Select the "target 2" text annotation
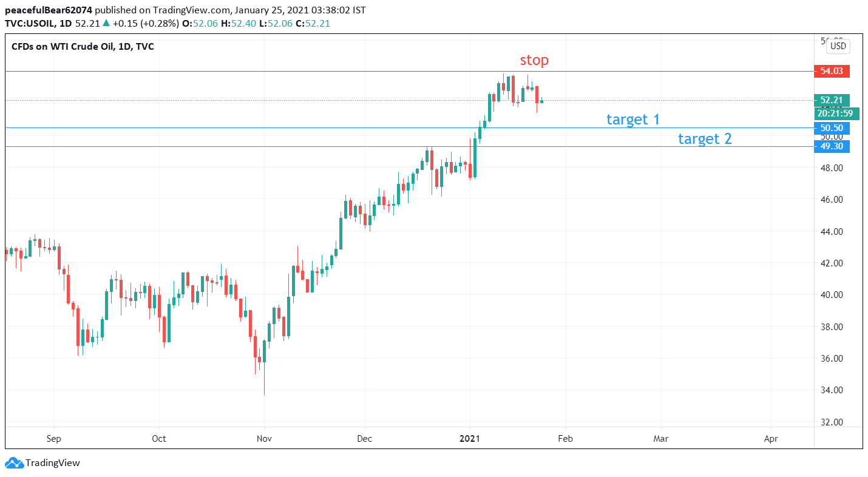This screenshot has height=477, width=868. pos(705,138)
